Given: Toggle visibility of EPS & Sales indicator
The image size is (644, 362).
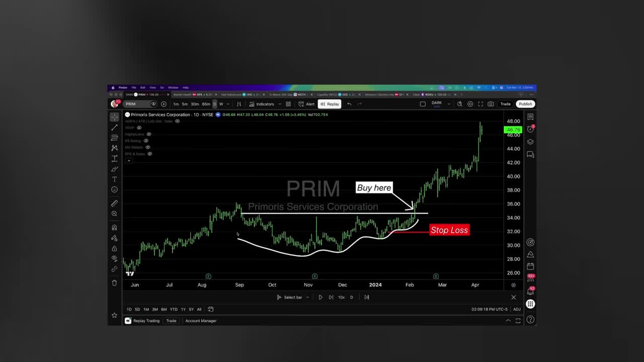Looking at the screenshot, I should [x=149, y=154].
